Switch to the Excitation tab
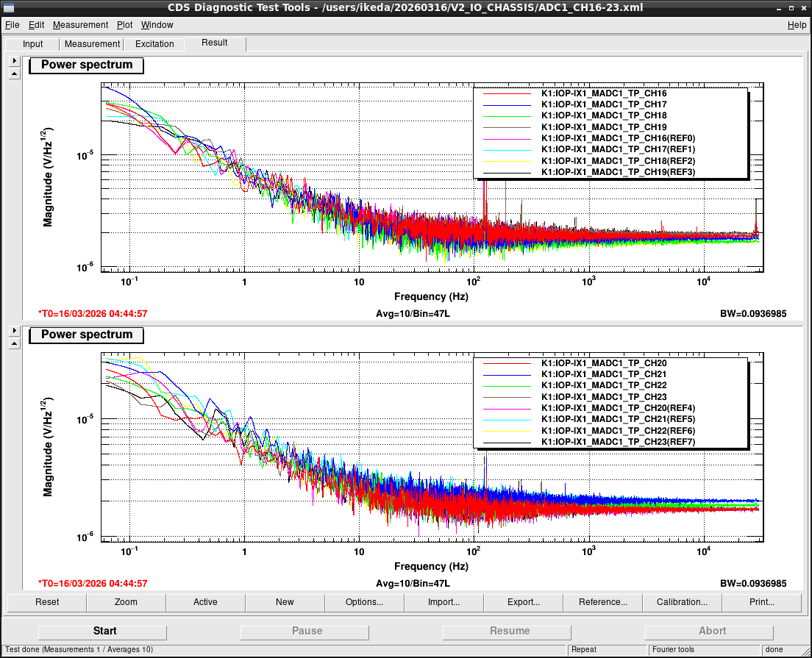This screenshot has height=658, width=812. coord(154,44)
